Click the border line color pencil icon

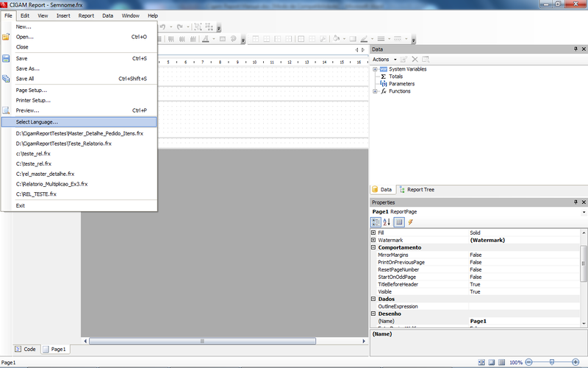point(364,39)
